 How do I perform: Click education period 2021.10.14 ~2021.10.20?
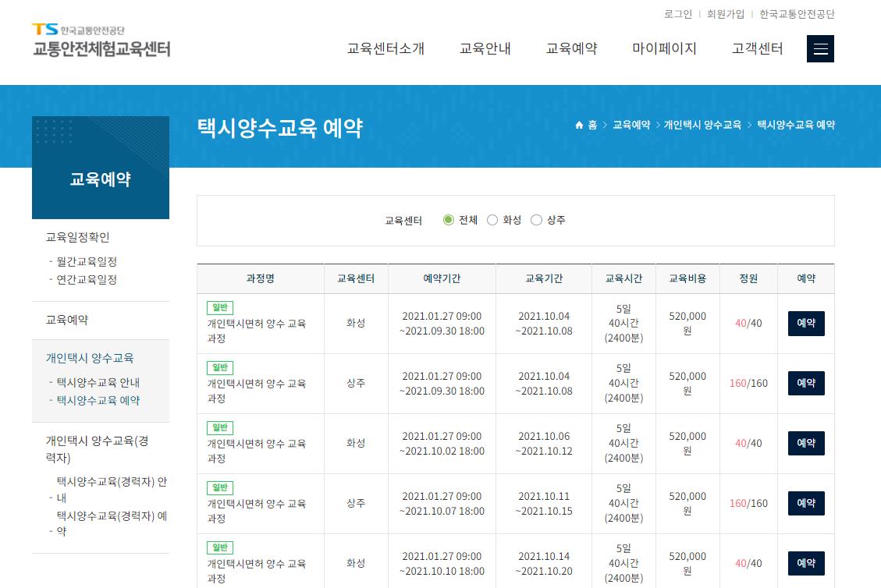[544, 564]
